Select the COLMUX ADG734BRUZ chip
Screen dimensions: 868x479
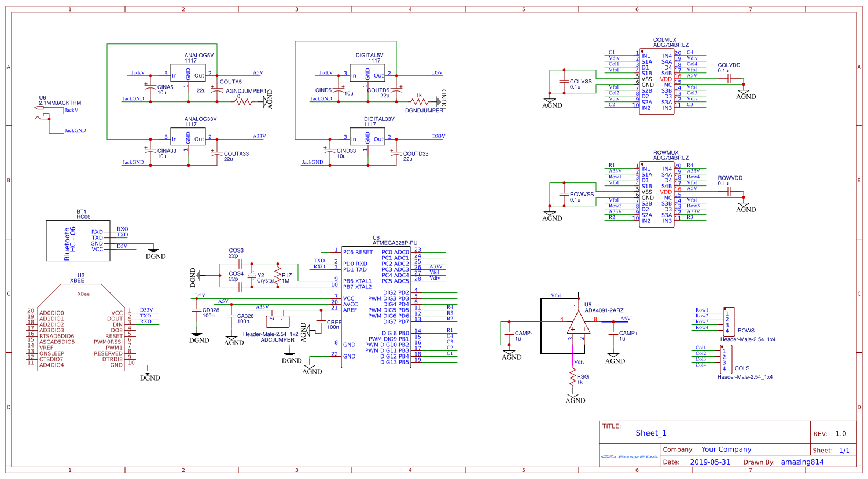click(x=656, y=82)
